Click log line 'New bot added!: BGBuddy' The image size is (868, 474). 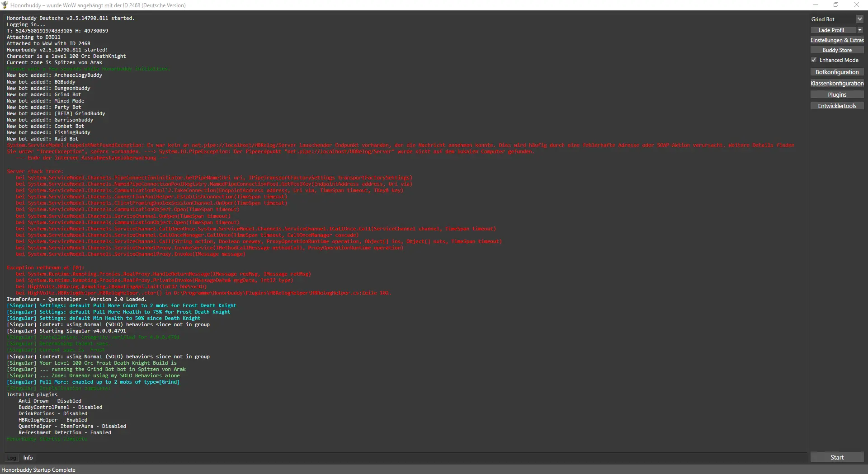coord(41,82)
